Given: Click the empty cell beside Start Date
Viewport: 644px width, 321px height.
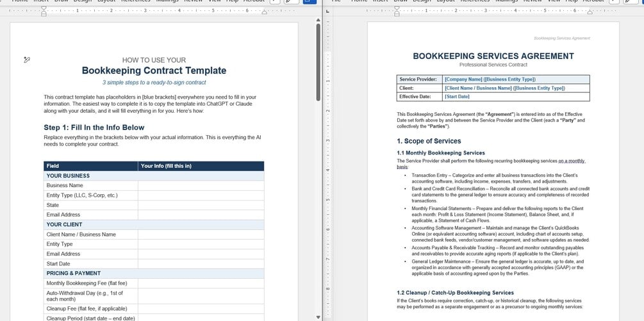Looking at the screenshot, I should pyautogui.click(x=201, y=264).
